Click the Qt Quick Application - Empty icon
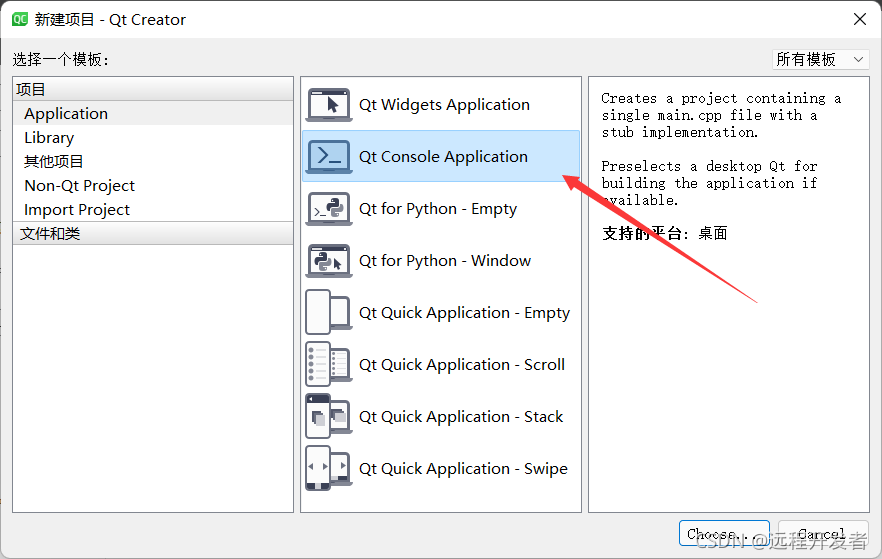882x559 pixels. click(x=329, y=313)
